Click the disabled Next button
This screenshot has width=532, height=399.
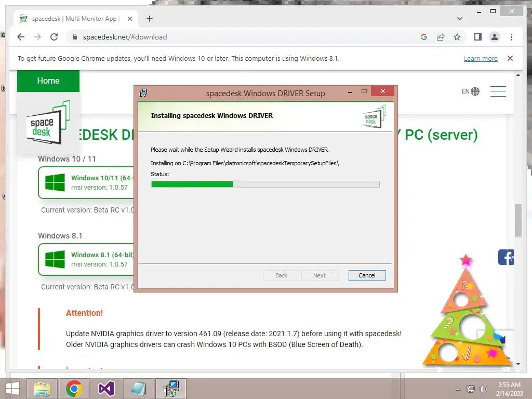(320, 275)
